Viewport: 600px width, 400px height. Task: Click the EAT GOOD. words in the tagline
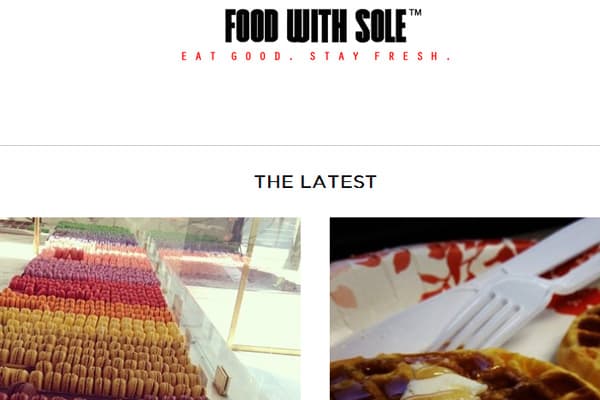237,56
